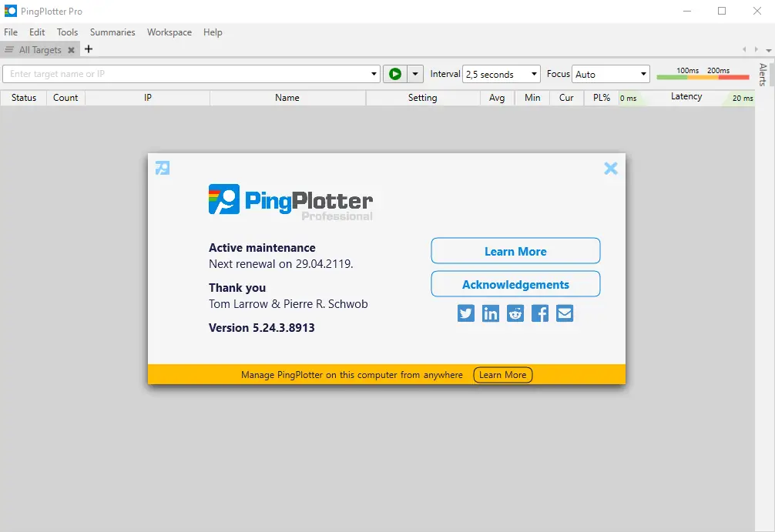The height and width of the screenshot is (532, 775).
Task: Click the Latency graph column header
Action: (x=686, y=98)
